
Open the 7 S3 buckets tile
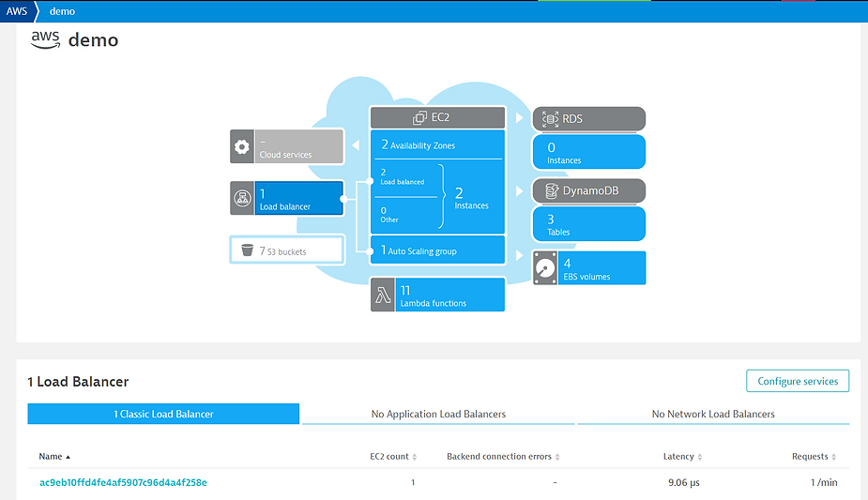(287, 250)
